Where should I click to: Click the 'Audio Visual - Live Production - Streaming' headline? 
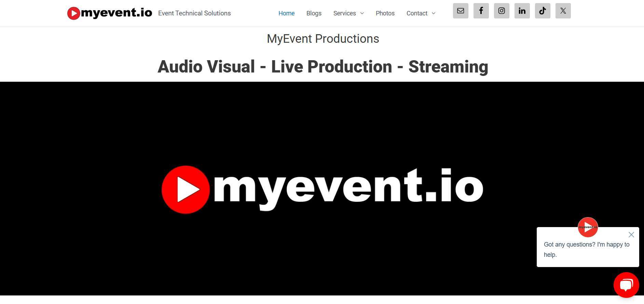tap(323, 67)
